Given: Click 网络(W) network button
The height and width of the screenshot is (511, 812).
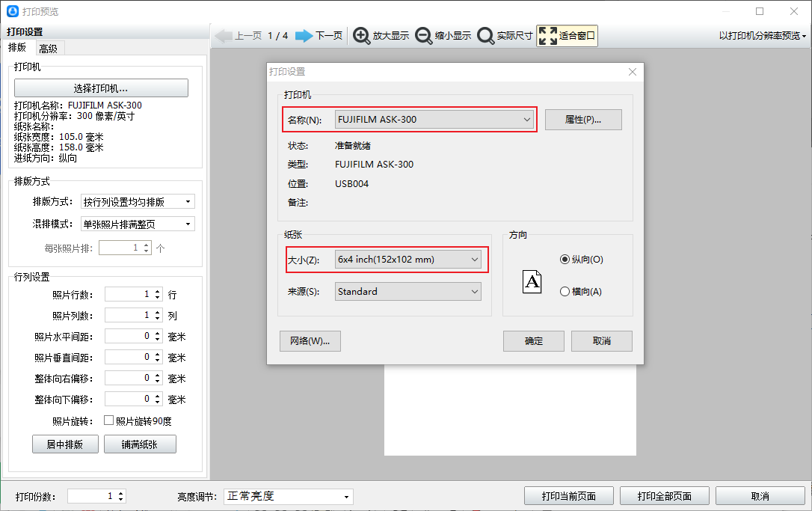Looking at the screenshot, I should click(310, 341).
